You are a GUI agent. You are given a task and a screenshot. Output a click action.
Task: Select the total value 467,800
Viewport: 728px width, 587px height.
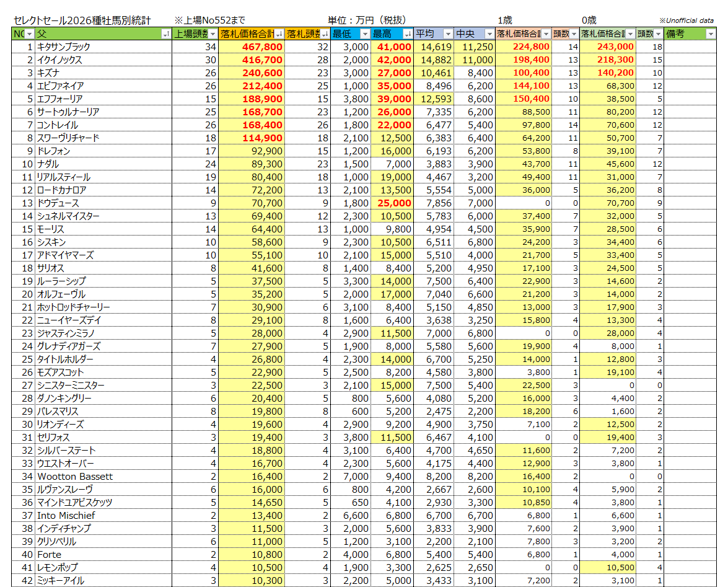coord(251,47)
